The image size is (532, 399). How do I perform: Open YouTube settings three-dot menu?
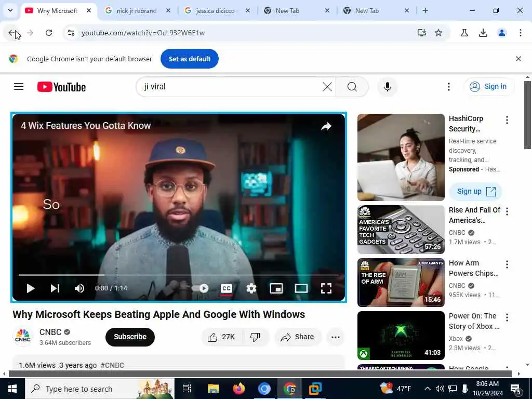point(448,87)
